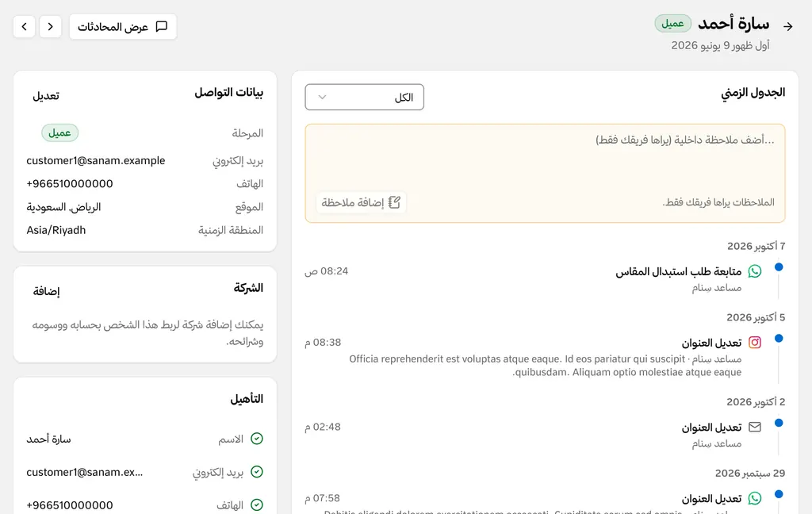Click the email envelope icon on 2 أكتوبر entry
Image resolution: width=812 pixels, height=514 pixels.
[x=755, y=427]
